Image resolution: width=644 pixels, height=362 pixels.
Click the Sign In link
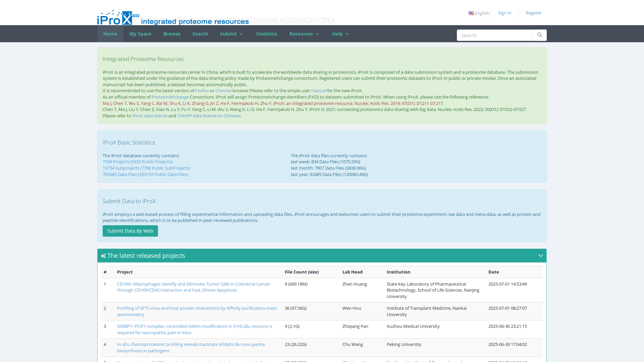coord(504,13)
